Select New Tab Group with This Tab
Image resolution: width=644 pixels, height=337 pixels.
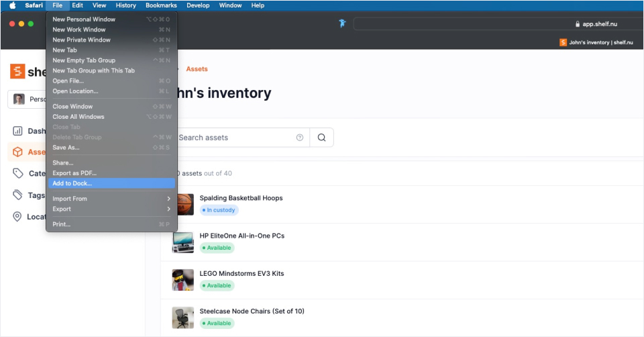click(111, 70)
